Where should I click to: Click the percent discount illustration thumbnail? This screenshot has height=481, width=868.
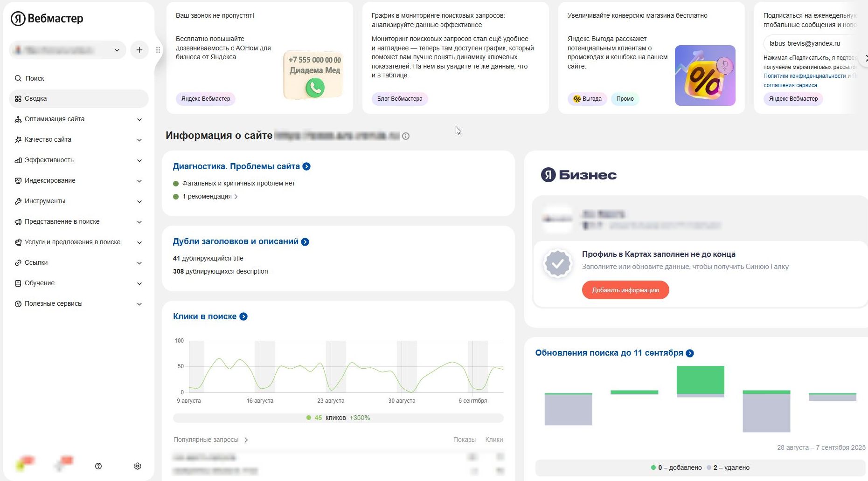pos(705,76)
